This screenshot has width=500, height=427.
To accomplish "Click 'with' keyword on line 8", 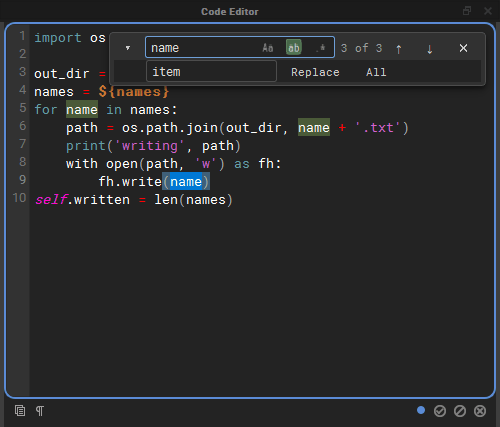I will coord(82,164).
